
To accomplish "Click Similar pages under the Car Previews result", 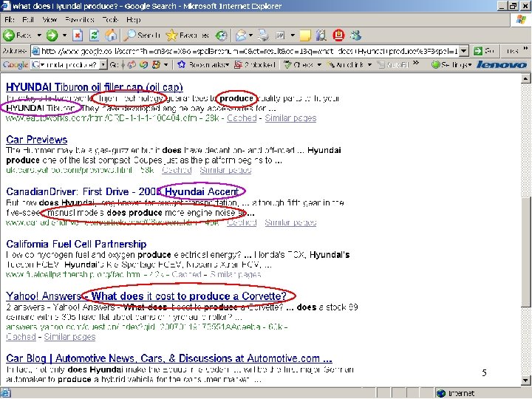I will click(x=225, y=170).
